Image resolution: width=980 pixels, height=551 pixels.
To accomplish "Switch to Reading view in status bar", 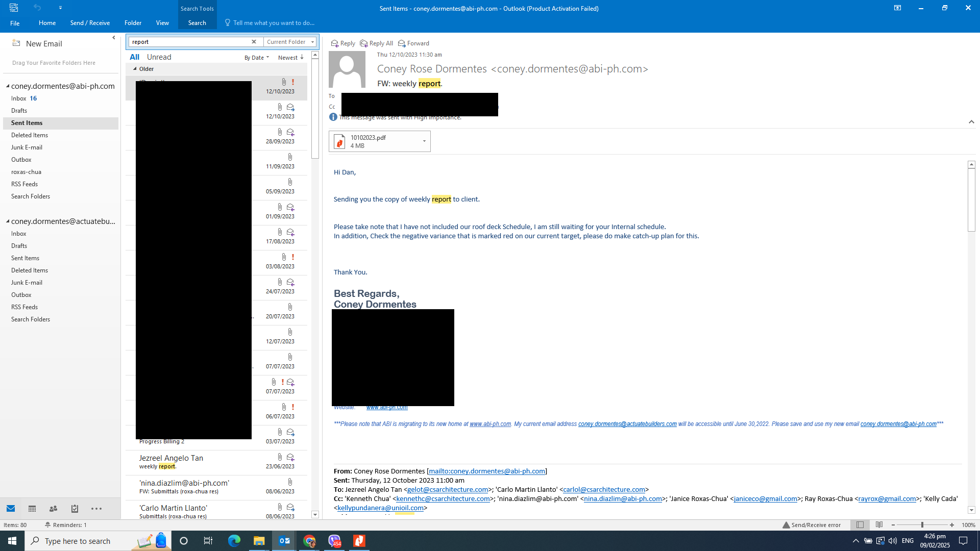I will pos(879,524).
